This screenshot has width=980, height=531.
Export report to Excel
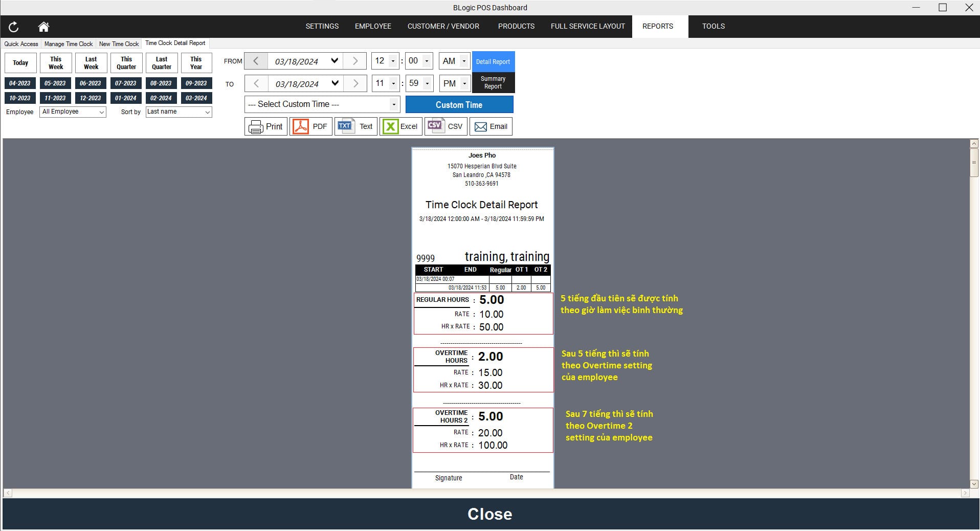click(x=400, y=126)
